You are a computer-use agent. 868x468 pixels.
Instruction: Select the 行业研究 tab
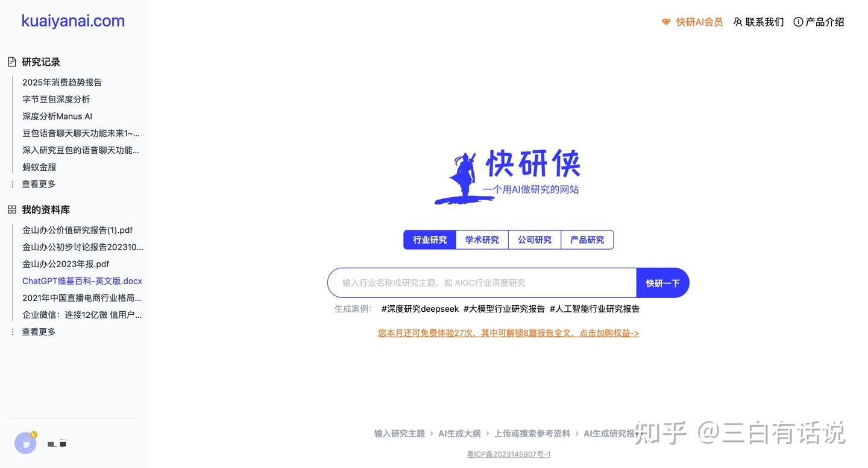(430, 239)
